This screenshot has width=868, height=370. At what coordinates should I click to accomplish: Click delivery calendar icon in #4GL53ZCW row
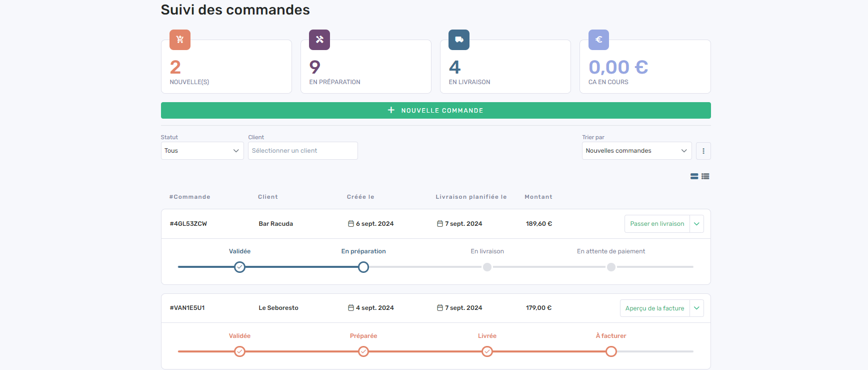pyautogui.click(x=440, y=224)
